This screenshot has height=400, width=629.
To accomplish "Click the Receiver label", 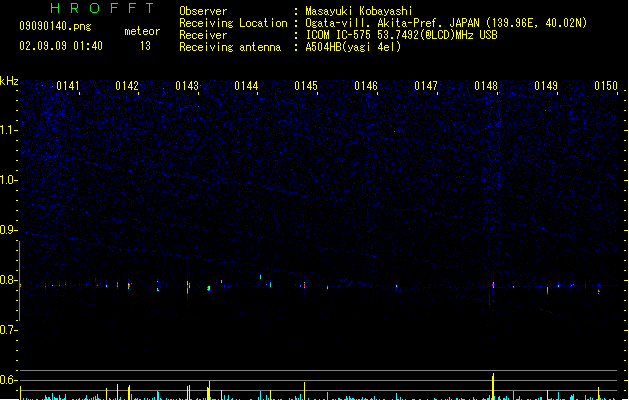I will pyautogui.click(x=203, y=35).
